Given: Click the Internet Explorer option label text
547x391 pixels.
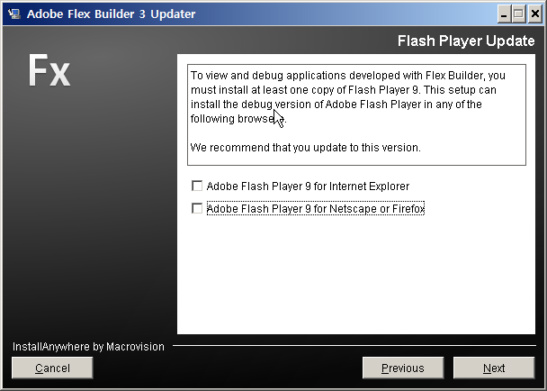Looking at the screenshot, I should point(308,186).
